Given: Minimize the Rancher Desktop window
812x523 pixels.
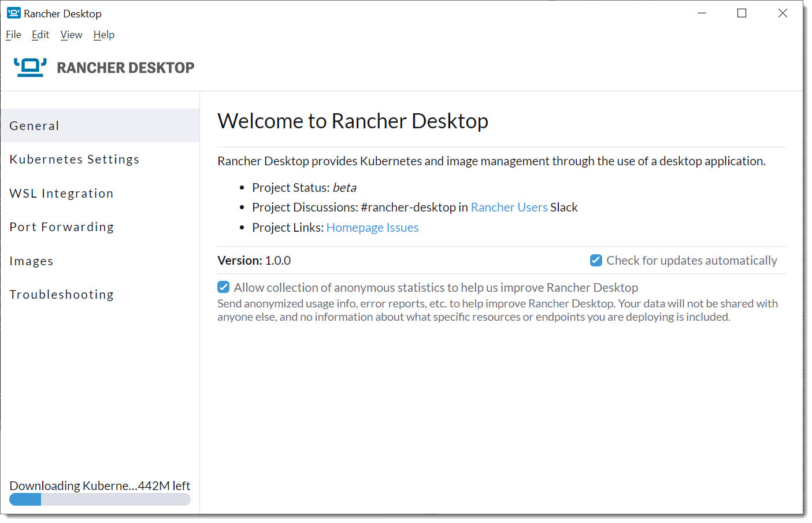Looking at the screenshot, I should tap(702, 13).
